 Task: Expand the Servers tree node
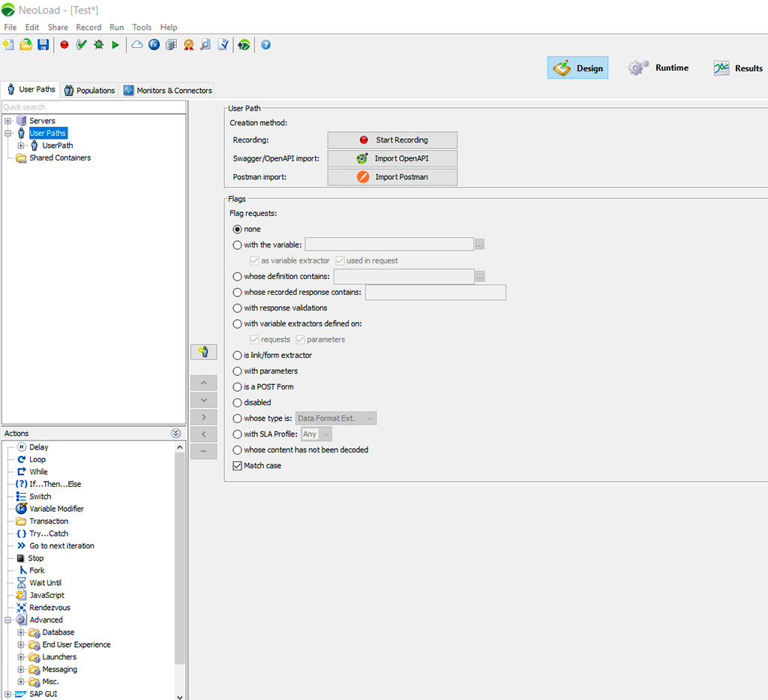(x=7, y=121)
